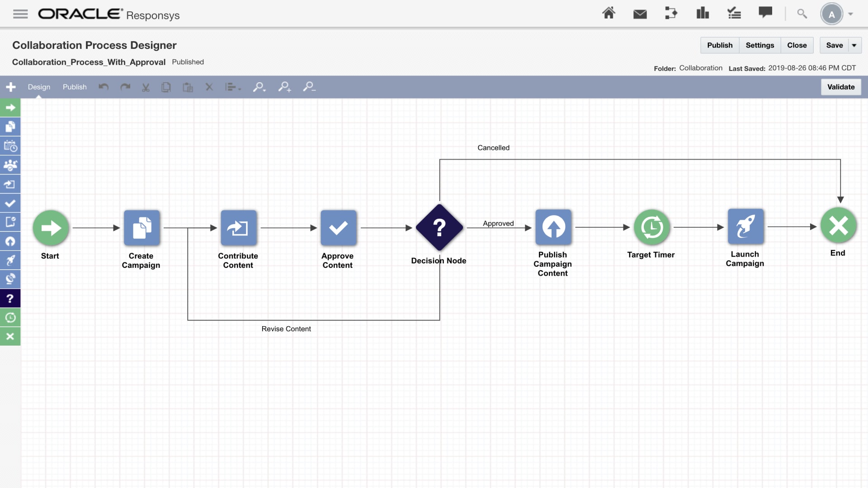This screenshot has height=488, width=868.
Task: Enable the align elements toolbar icon
Action: point(232,86)
